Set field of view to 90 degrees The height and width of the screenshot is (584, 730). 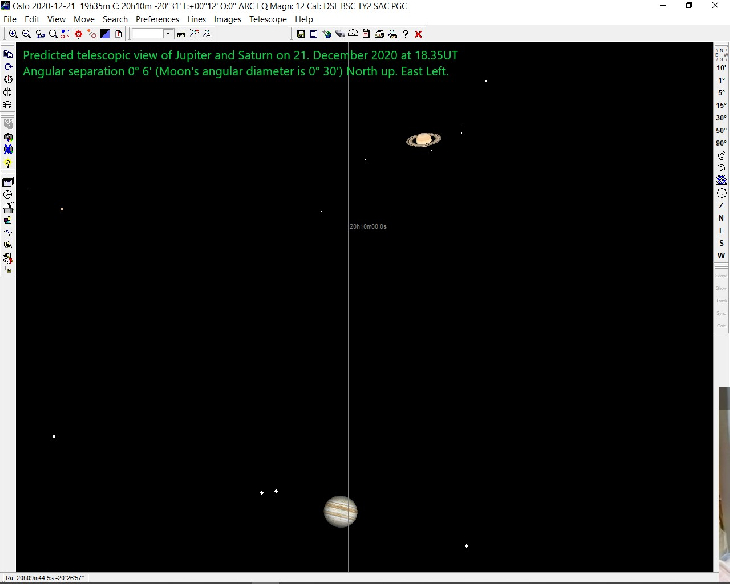(x=721, y=143)
